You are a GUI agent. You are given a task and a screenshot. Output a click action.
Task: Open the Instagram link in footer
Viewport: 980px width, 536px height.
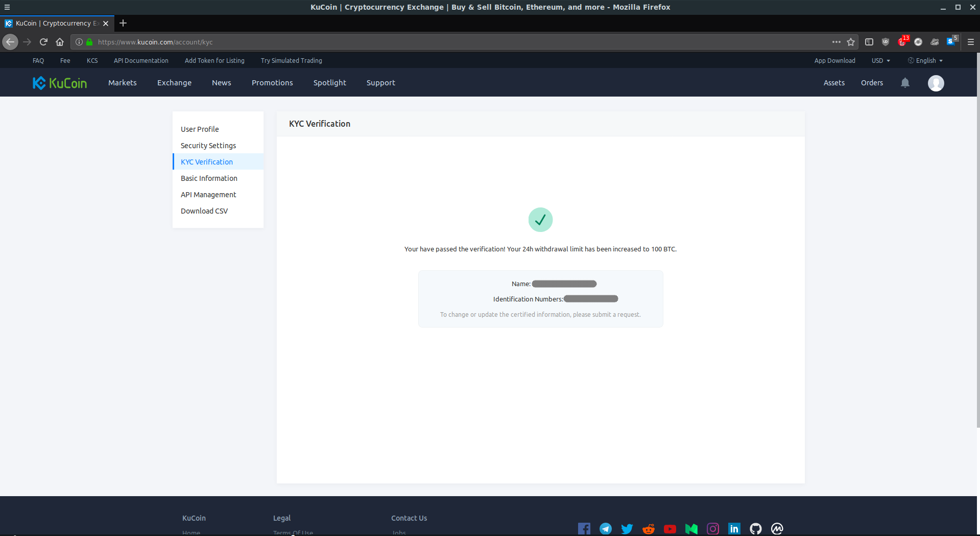pyautogui.click(x=713, y=529)
